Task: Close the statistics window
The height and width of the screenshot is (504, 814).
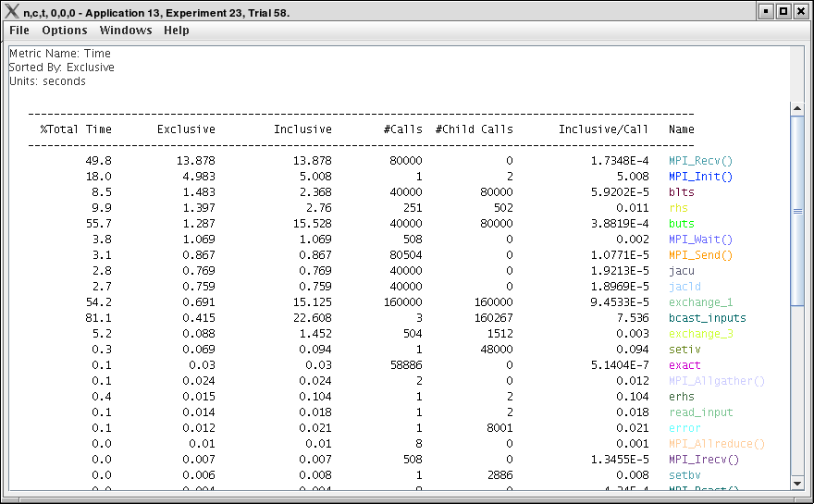Action: (x=801, y=11)
